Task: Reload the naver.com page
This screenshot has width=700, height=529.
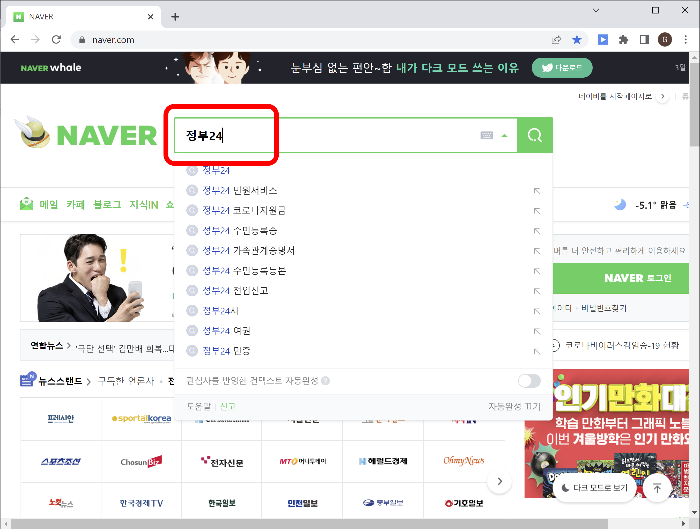Action: 56,40
